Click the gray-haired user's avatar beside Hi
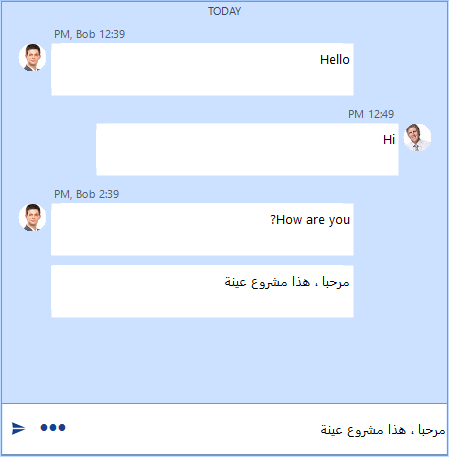Screen dimensions: 449x457 click(417, 137)
